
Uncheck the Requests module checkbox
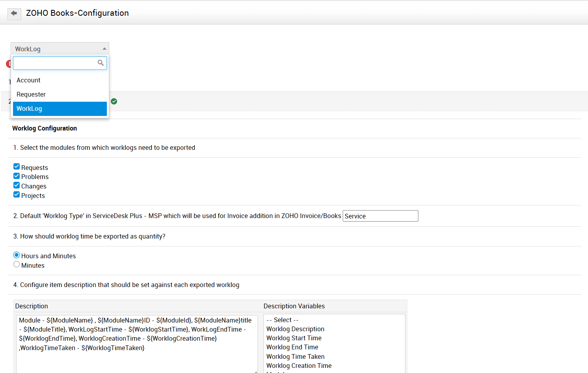coord(17,167)
